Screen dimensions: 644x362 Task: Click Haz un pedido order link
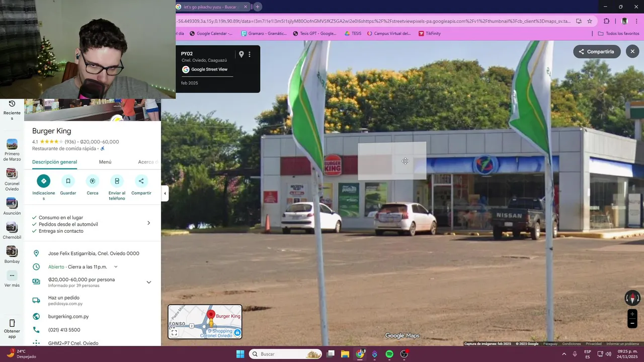pyautogui.click(x=64, y=298)
